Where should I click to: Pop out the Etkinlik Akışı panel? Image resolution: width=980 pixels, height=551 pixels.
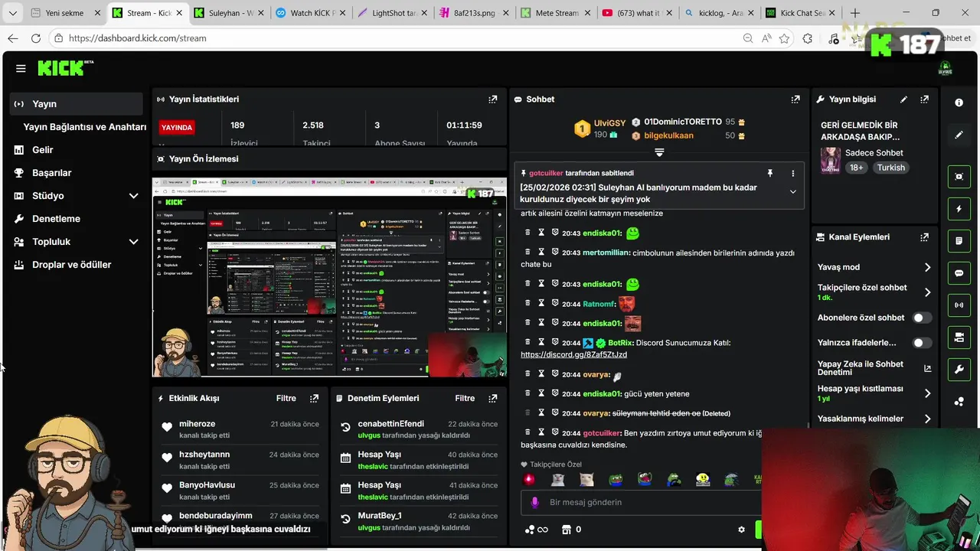(x=314, y=398)
